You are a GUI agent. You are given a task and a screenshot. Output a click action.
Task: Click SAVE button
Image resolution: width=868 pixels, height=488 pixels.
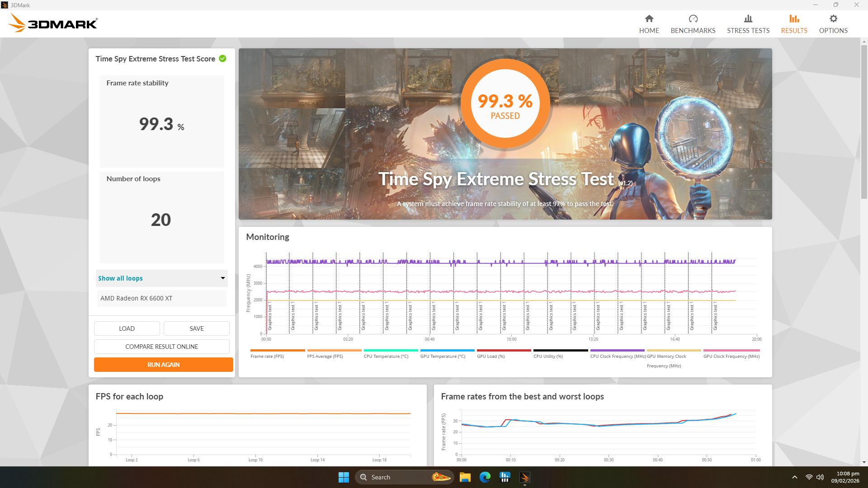[x=196, y=328]
